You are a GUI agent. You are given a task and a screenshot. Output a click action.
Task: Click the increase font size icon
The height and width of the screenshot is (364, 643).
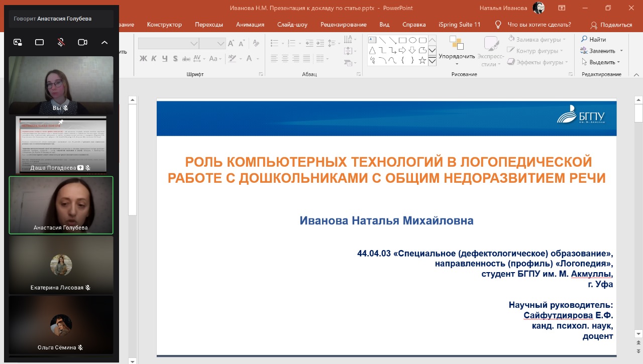231,44
